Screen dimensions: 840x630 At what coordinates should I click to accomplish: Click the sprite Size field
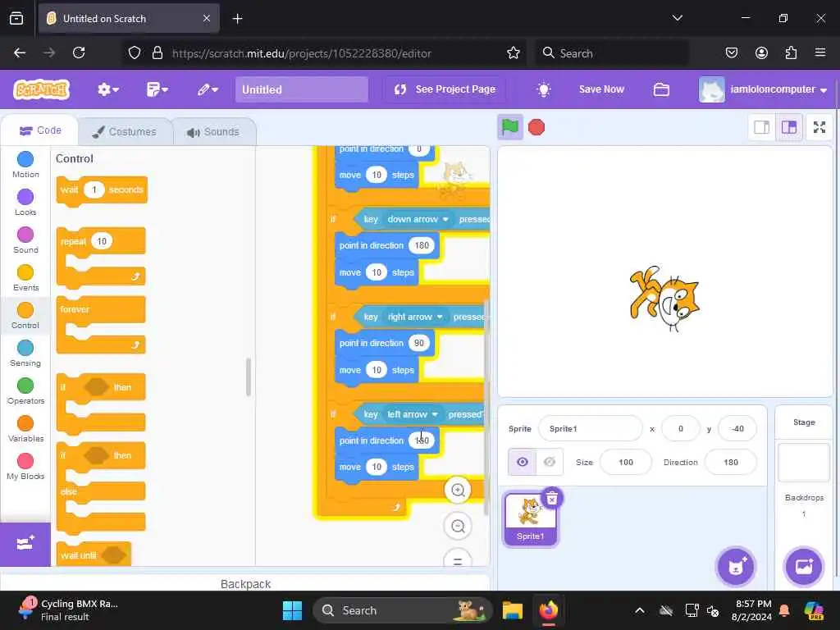625,462
